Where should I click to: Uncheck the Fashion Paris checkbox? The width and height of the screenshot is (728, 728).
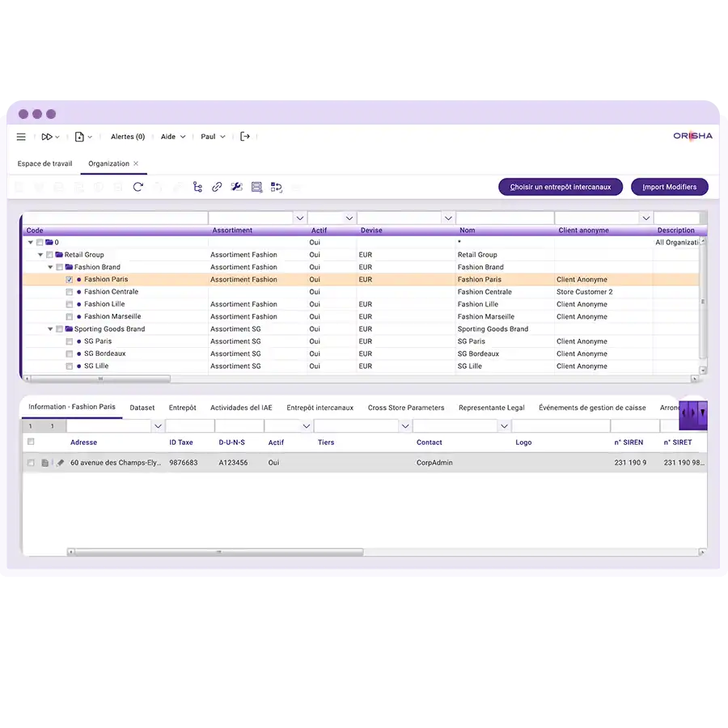click(x=68, y=279)
